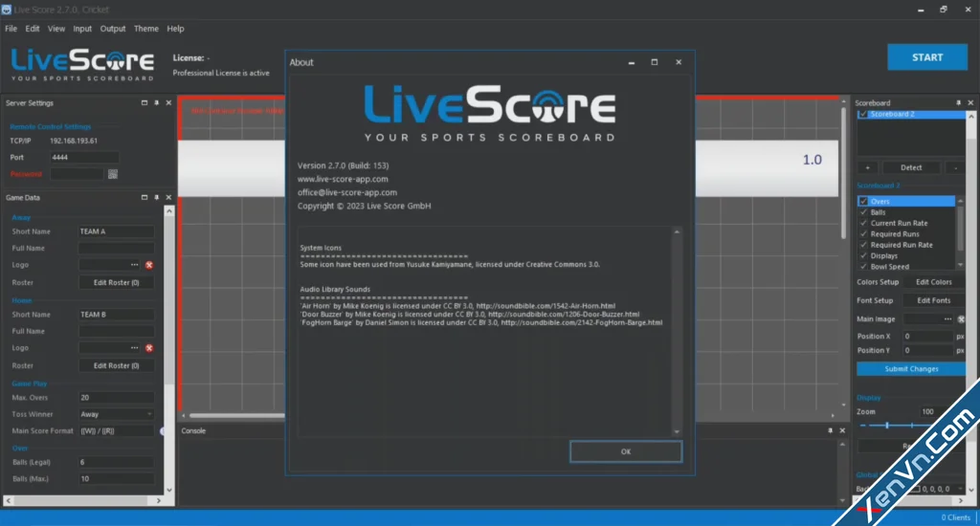Open the View menu
Viewport: 980px width, 526px height.
tap(56, 29)
